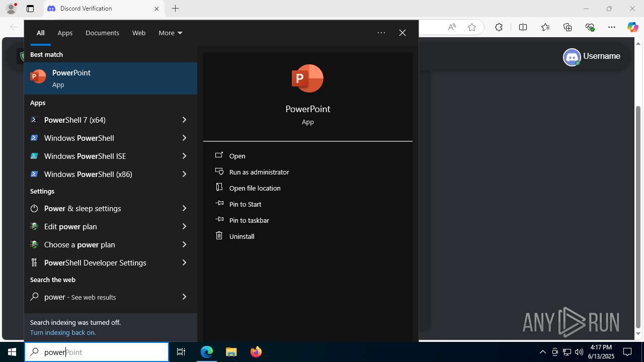Open Edge Extensions icon

pyautogui.click(x=499, y=27)
